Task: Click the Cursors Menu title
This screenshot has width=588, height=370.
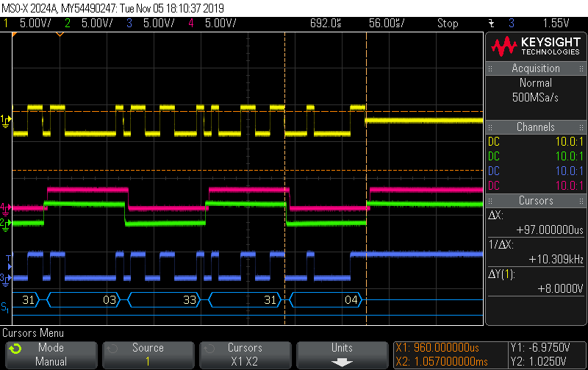Action: (x=33, y=332)
